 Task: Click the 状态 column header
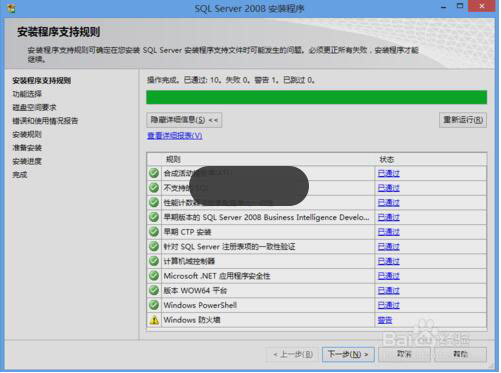tap(387, 159)
